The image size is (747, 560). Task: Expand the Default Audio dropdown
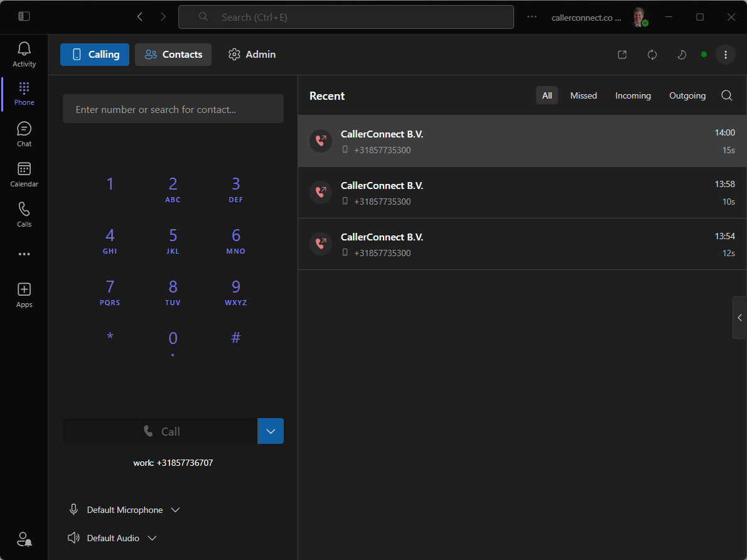152,537
